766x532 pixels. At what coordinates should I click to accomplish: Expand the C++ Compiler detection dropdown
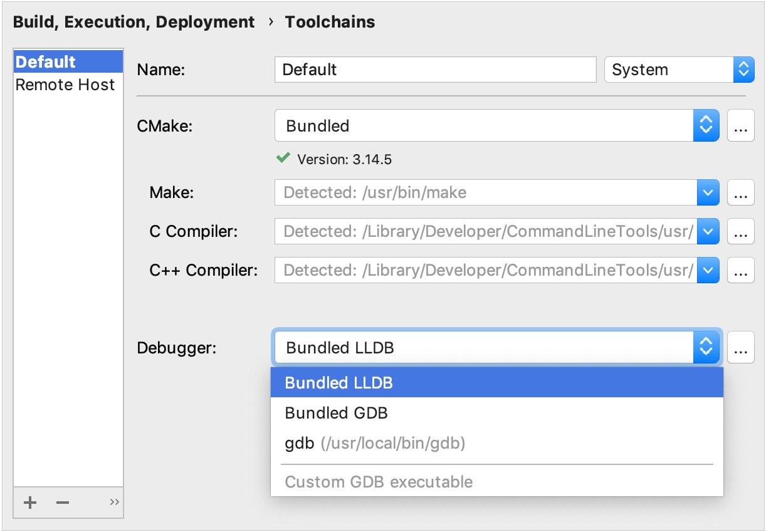click(708, 270)
